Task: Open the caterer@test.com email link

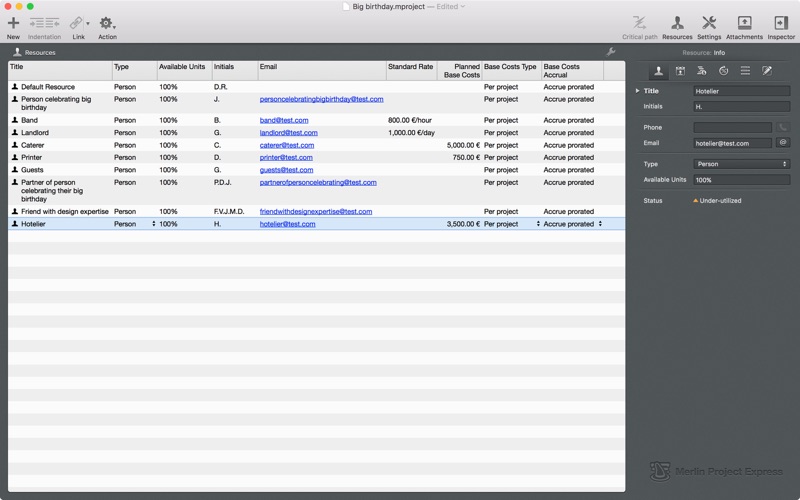Action: pos(286,145)
